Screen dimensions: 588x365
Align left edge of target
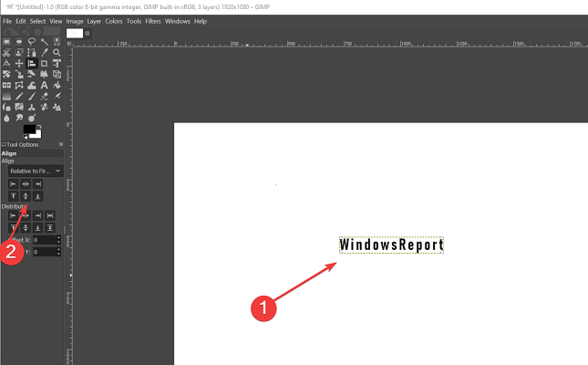13,184
